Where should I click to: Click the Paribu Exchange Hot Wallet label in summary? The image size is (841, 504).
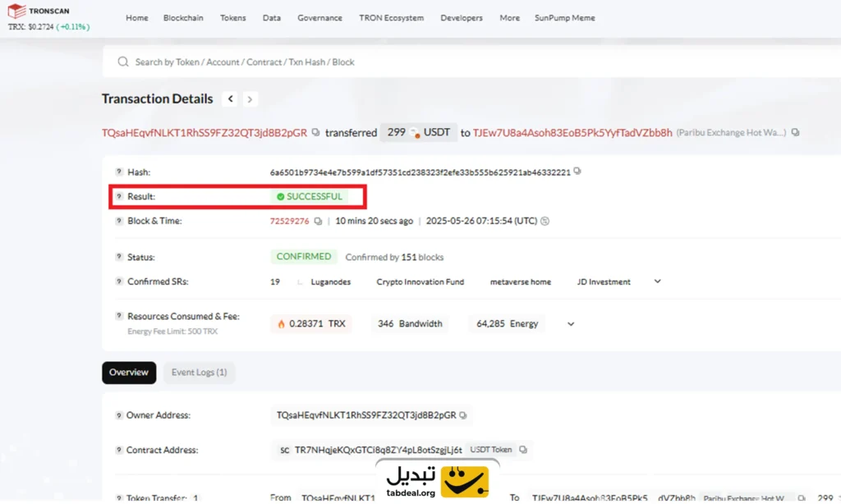(x=731, y=132)
